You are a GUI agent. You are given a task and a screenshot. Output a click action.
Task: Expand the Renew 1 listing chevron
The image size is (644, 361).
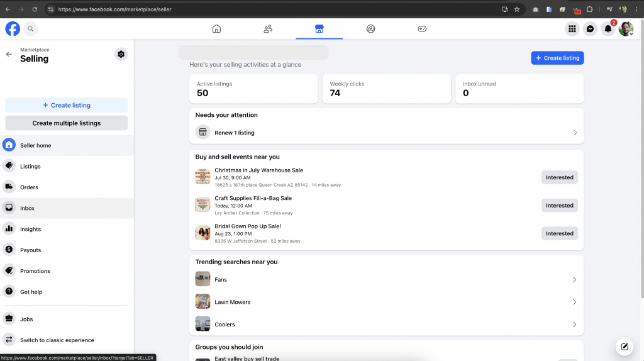pyautogui.click(x=575, y=133)
